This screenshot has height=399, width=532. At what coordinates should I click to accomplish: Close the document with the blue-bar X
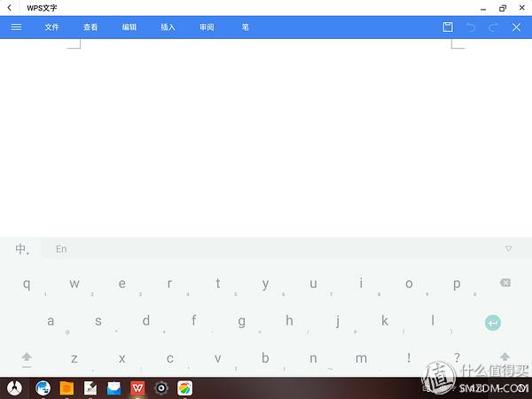516,27
